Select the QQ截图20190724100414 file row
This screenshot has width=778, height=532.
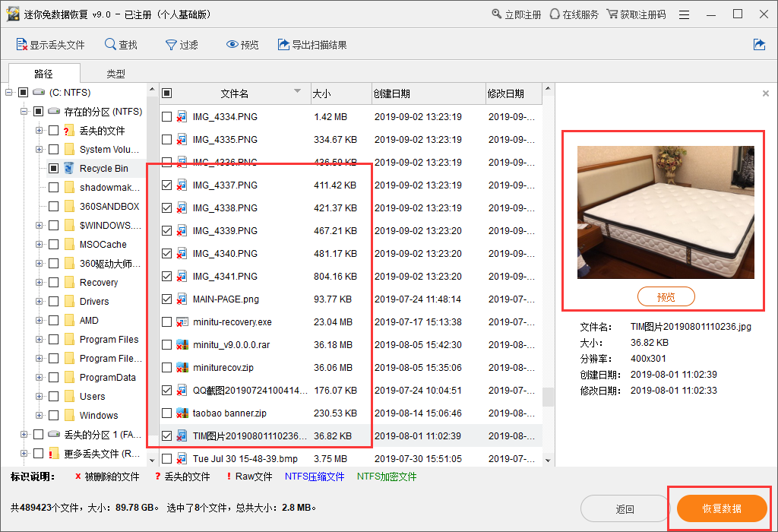(x=351, y=391)
